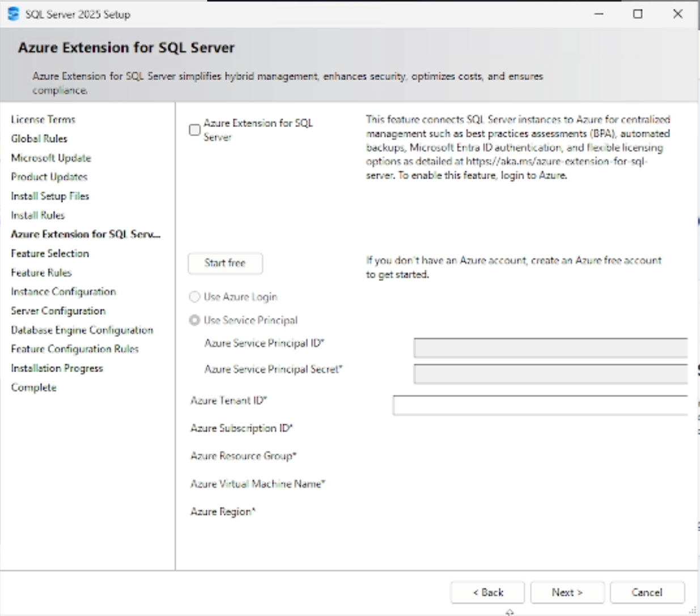Select Database Engine Configuration step
This screenshot has width=700, height=616.
pos(82,330)
